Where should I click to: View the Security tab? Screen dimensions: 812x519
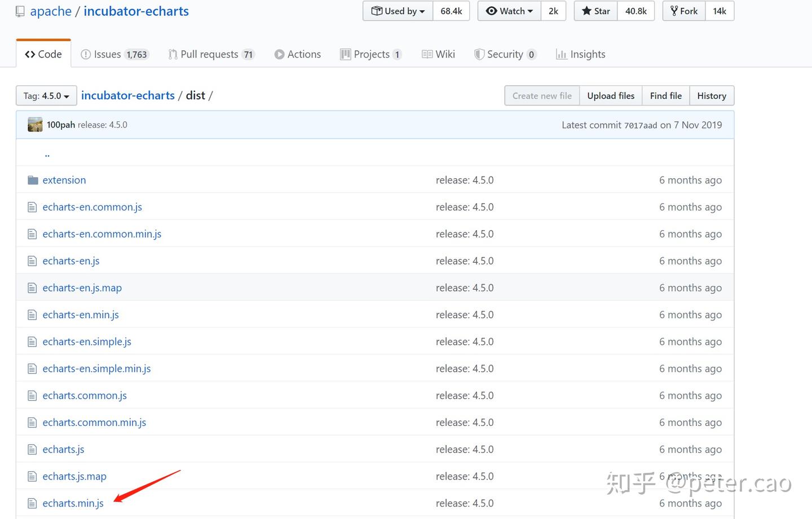pos(505,54)
